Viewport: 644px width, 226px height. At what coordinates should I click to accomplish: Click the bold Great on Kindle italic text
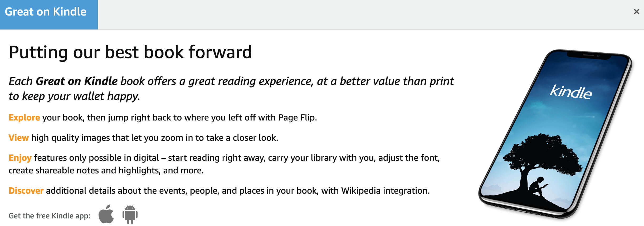[77, 81]
